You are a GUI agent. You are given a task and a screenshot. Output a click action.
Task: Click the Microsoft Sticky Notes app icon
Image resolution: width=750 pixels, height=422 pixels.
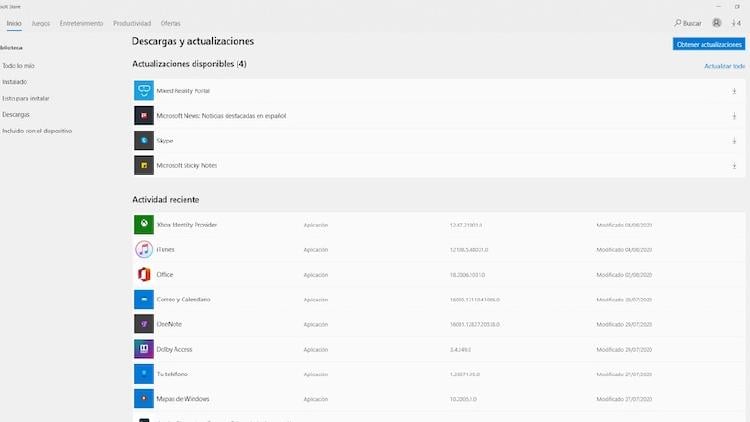tap(143, 165)
